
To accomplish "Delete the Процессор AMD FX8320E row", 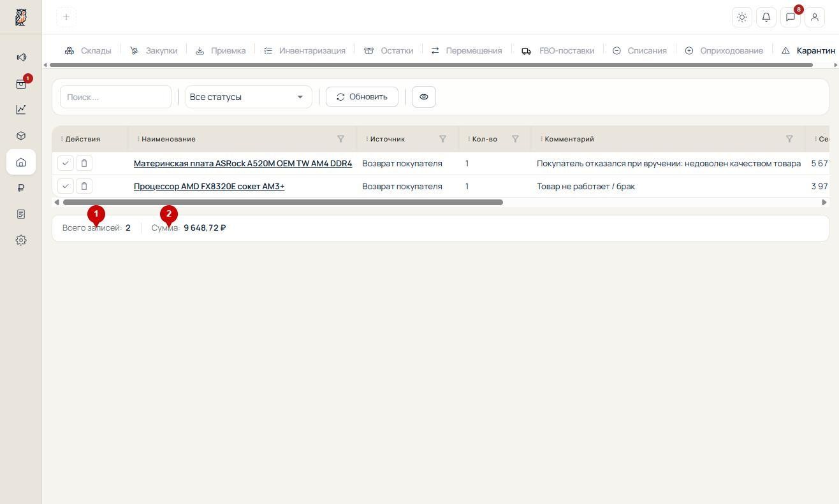I will point(84,186).
